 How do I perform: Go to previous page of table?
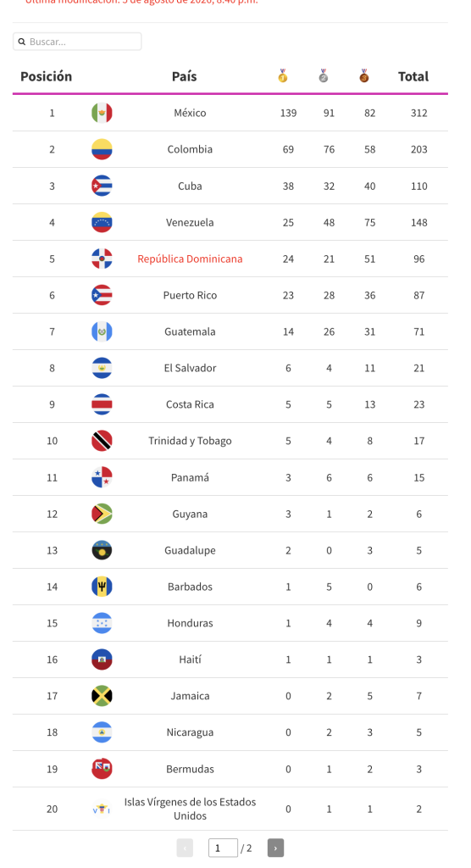point(185,848)
